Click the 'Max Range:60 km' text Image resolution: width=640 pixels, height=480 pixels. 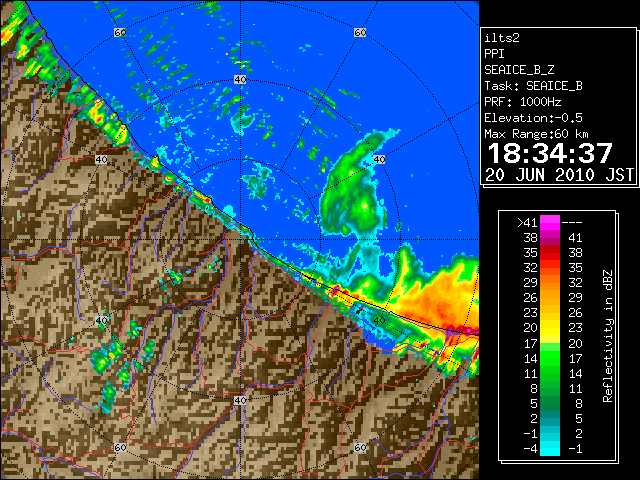pyautogui.click(x=537, y=134)
